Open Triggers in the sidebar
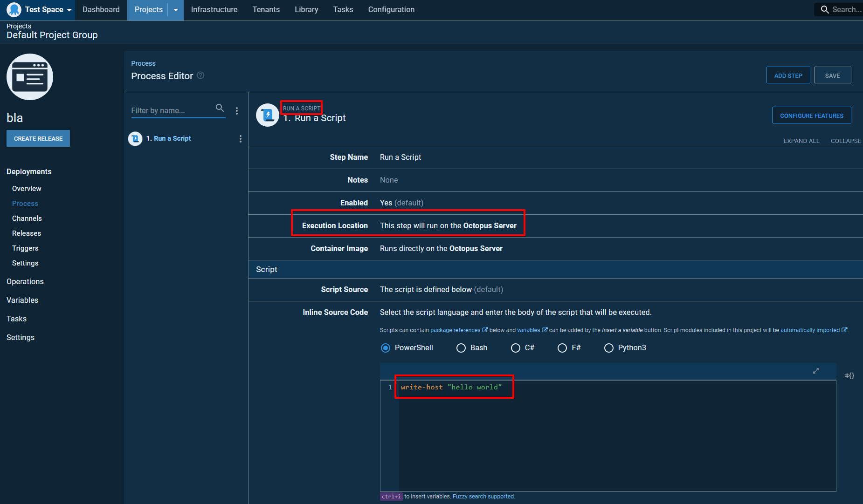The width and height of the screenshot is (863, 504). [x=25, y=248]
